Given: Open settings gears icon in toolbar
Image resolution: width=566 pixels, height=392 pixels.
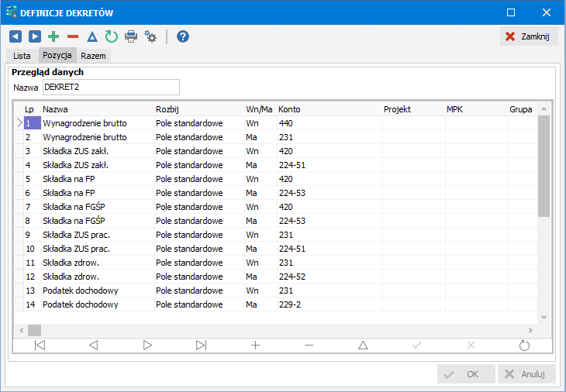Looking at the screenshot, I should pyautogui.click(x=150, y=36).
